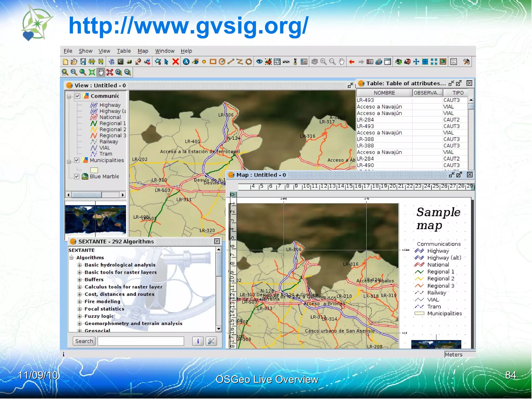Expand Basic hydrological analysis
Viewport: 532px width, 399px height.
(80, 265)
